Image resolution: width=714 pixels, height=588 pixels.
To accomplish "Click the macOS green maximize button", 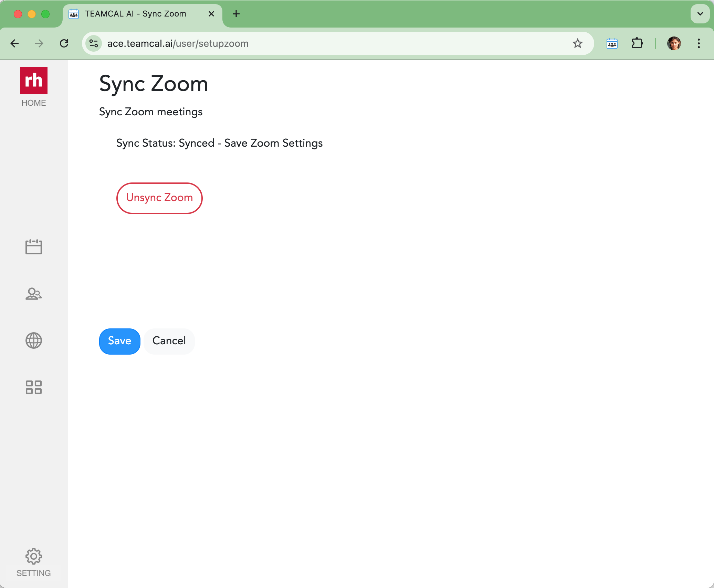I will click(45, 14).
